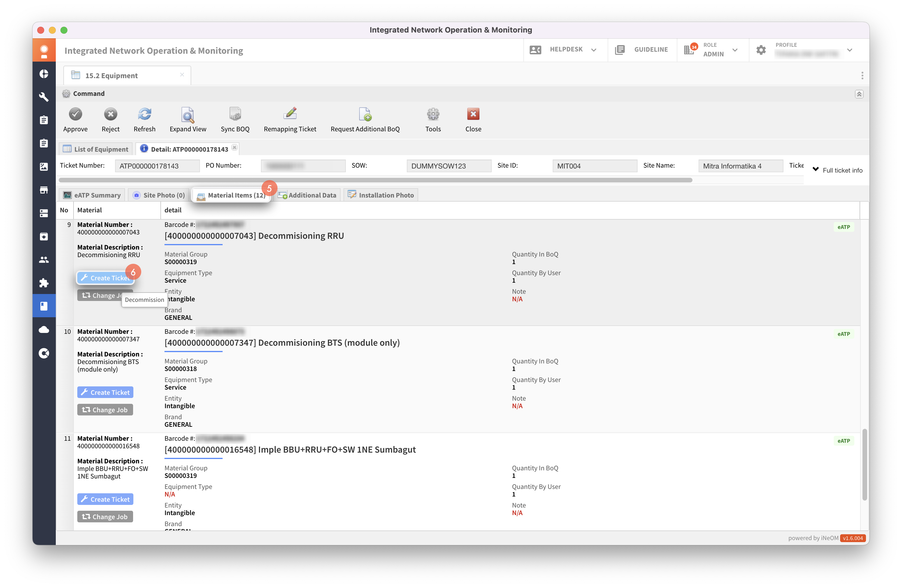902x588 pixels.
Task: Select the Material Items (12) tab
Action: 231,195
